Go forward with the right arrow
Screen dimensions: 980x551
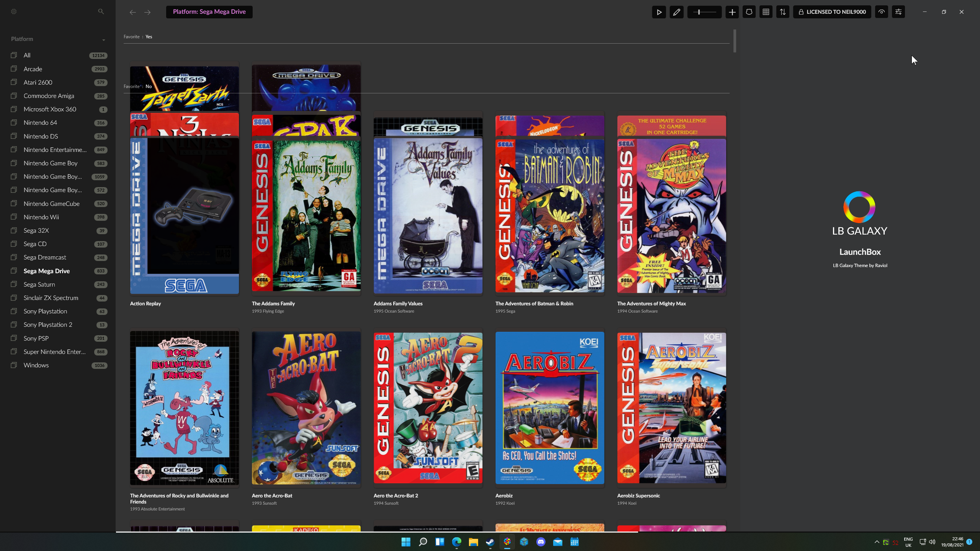coord(147,12)
